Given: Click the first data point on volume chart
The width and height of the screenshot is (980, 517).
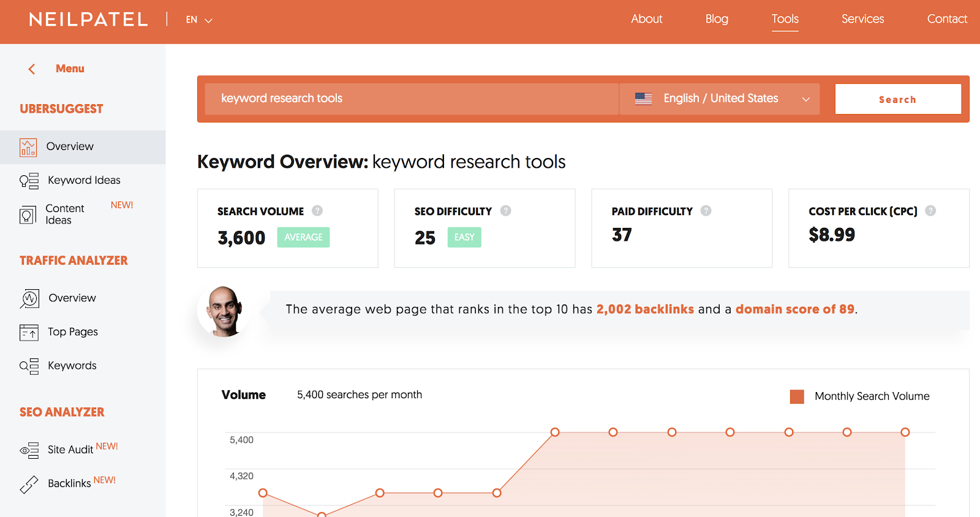Looking at the screenshot, I should click(263, 493).
